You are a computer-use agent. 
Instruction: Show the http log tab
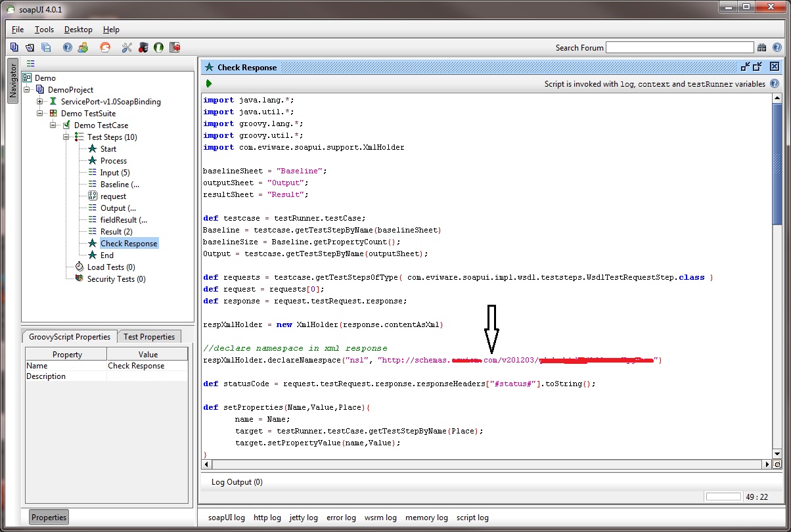click(x=267, y=518)
